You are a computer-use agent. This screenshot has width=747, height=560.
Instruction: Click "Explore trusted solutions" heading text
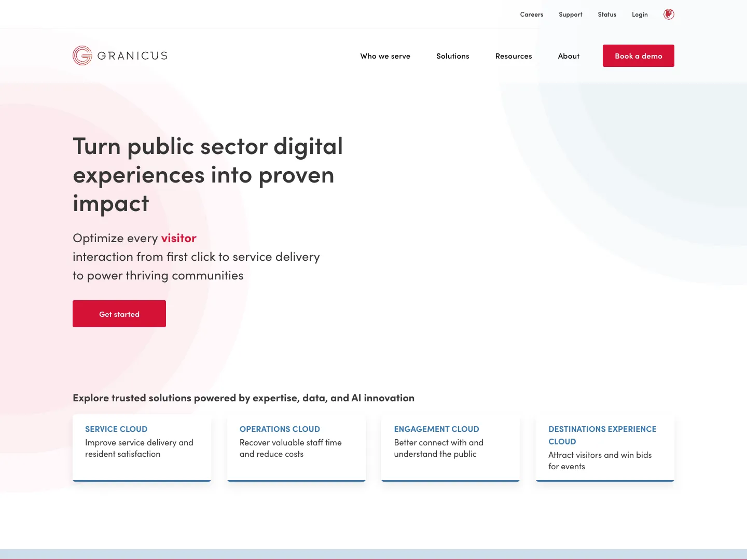[x=243, y=398]
